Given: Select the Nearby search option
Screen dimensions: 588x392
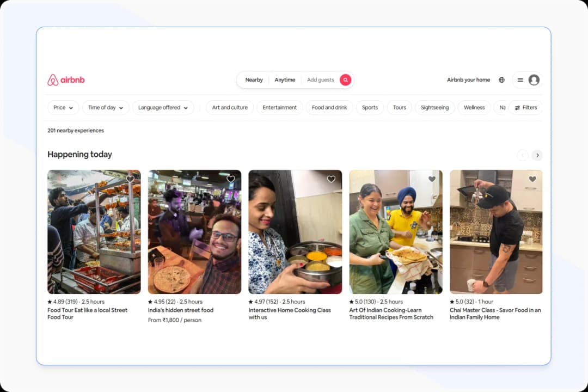Looking at the screenshot, I should (x=254, y=79).
